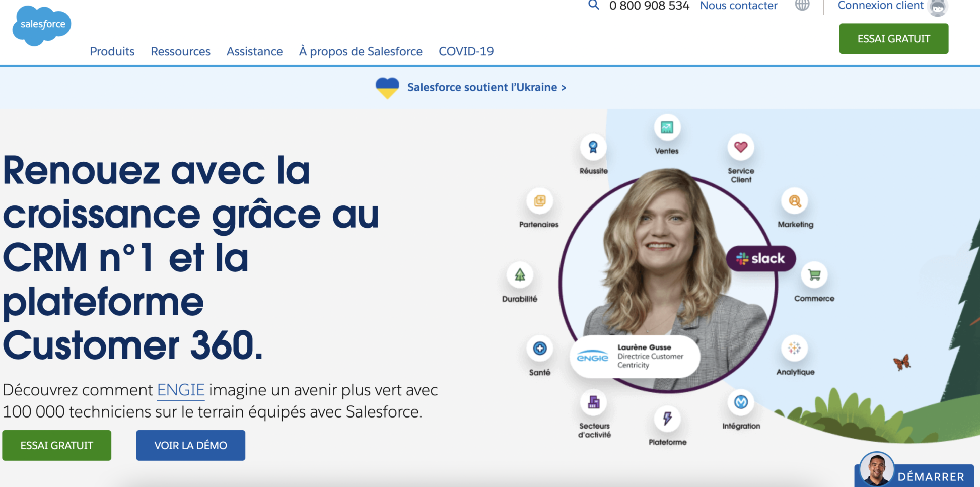Open the globe language selector icon

802,6
